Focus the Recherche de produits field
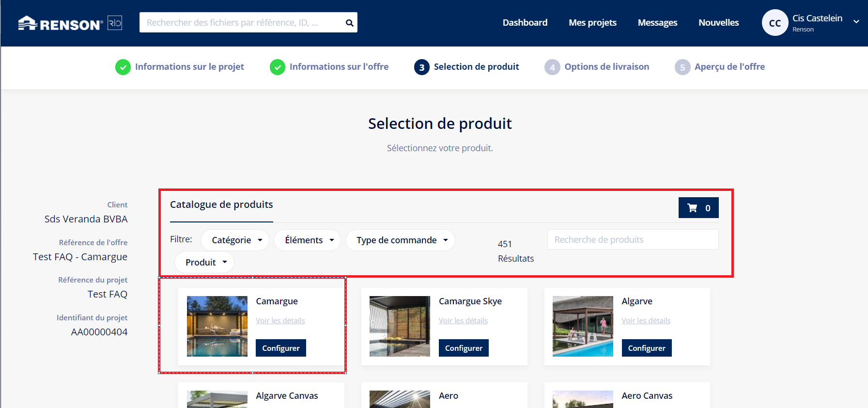The height and width of the screenshot is (408, 868). (x=633, y=240)
